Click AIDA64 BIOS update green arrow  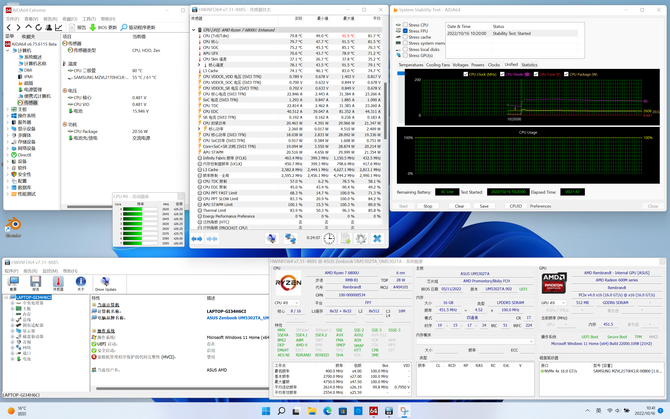[x=92, y=27]
